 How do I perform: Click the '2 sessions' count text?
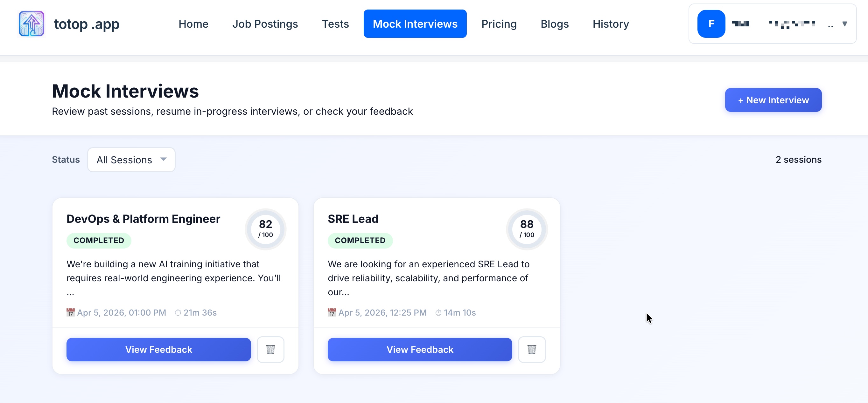click(798, 159)
